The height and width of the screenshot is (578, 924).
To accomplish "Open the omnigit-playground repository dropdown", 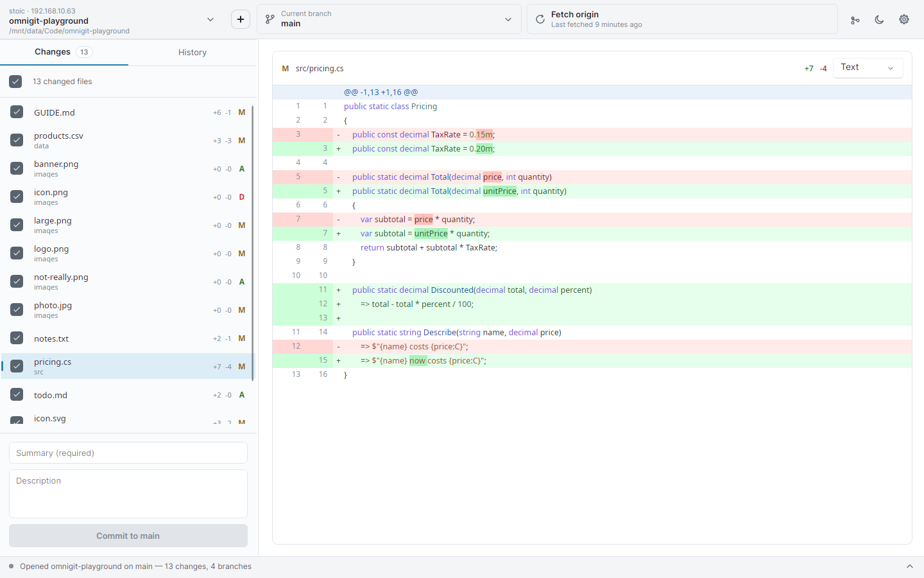I will coord(112,20).
